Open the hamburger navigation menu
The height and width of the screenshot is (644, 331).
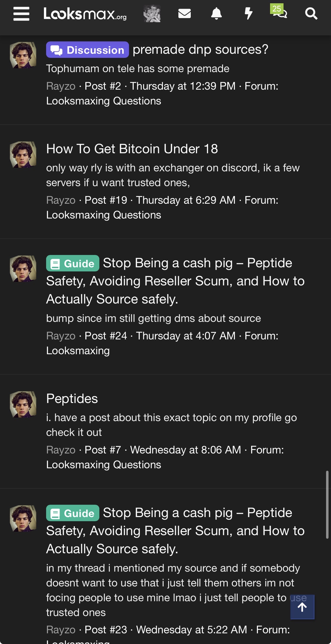pos(21,14)
